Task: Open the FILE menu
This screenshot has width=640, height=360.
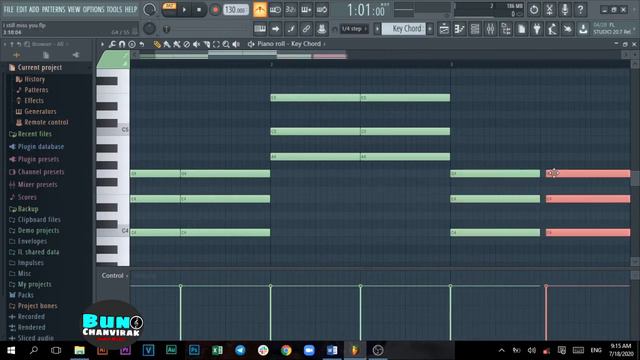Action: pos(9,9)
